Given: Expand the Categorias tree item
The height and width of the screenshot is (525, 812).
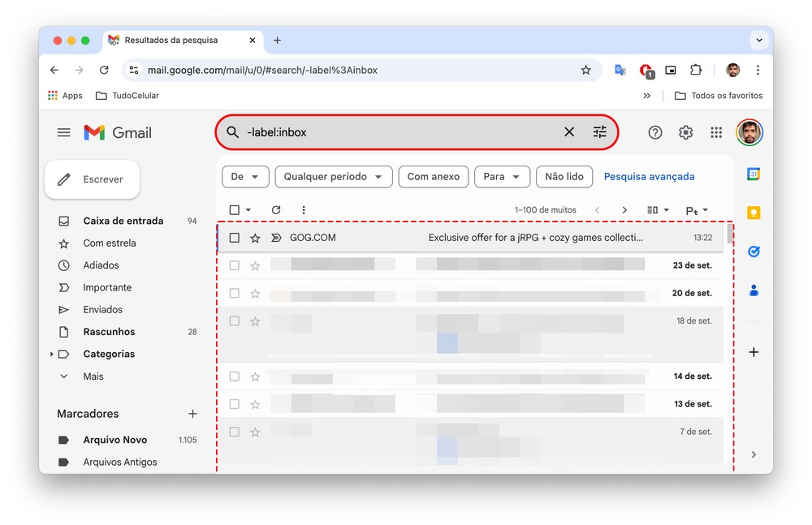Looking at the screenshot, I should 52,355.
